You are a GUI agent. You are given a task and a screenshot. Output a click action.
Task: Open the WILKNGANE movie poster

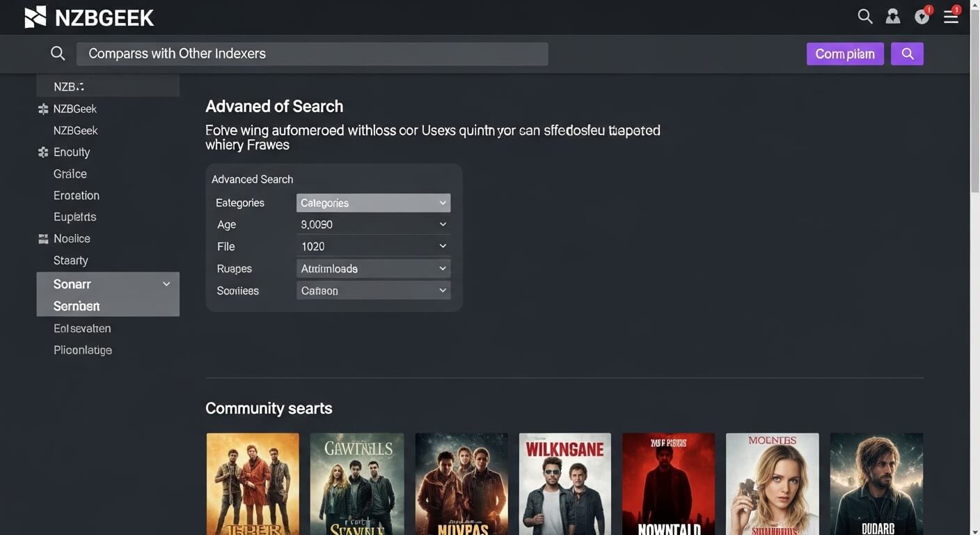(564, 483)
